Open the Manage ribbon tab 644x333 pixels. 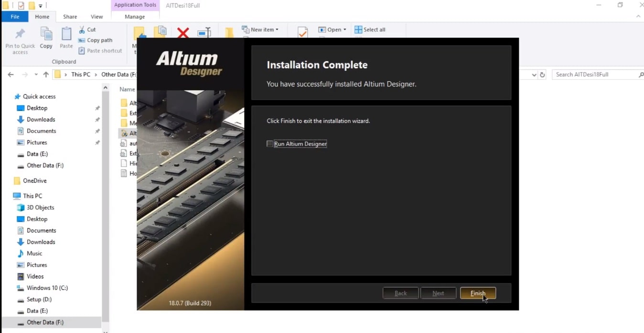tap(135, 17)
